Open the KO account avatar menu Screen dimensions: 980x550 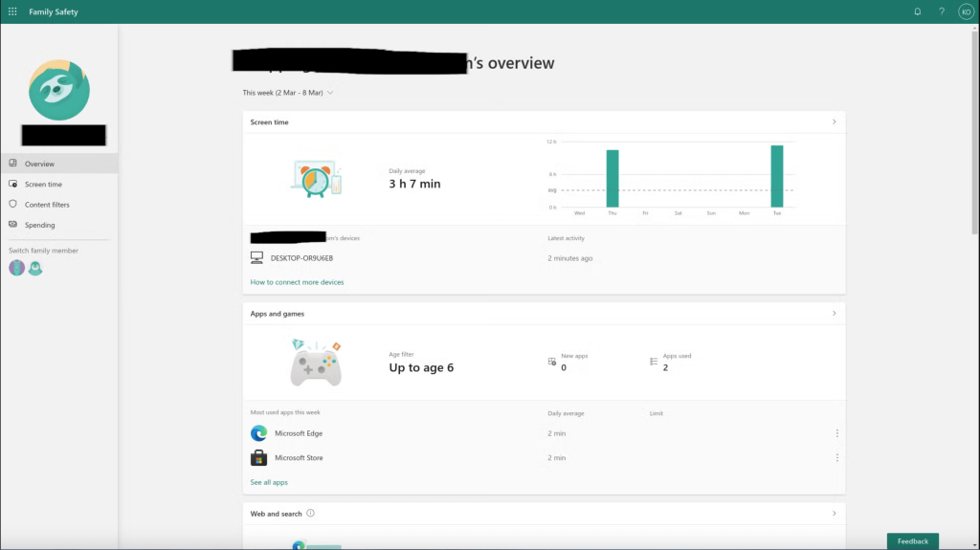tap(965, 11)
